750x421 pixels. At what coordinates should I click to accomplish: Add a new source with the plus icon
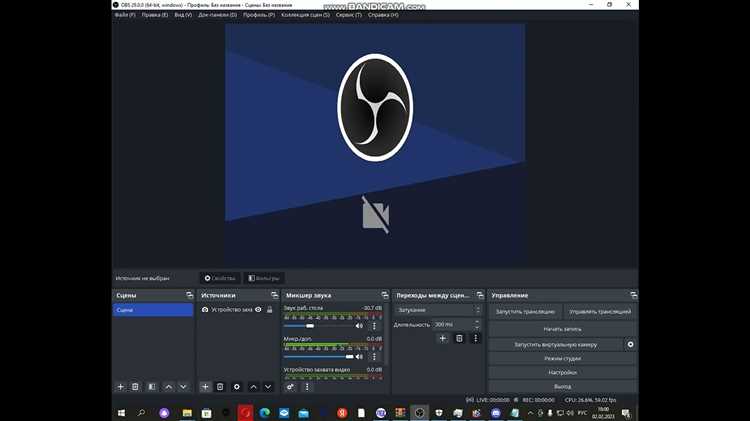point(205,387)
